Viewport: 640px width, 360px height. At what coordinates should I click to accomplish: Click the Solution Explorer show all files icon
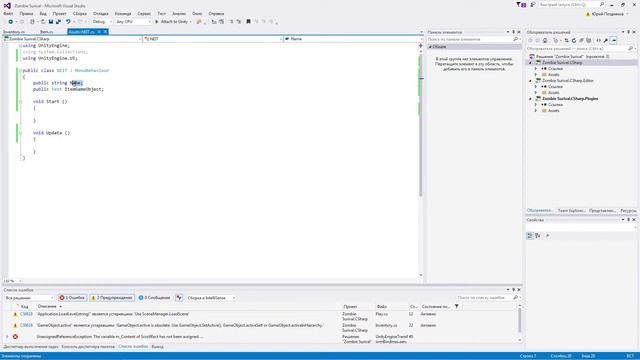pyautogui.click(x=589, y=40)
